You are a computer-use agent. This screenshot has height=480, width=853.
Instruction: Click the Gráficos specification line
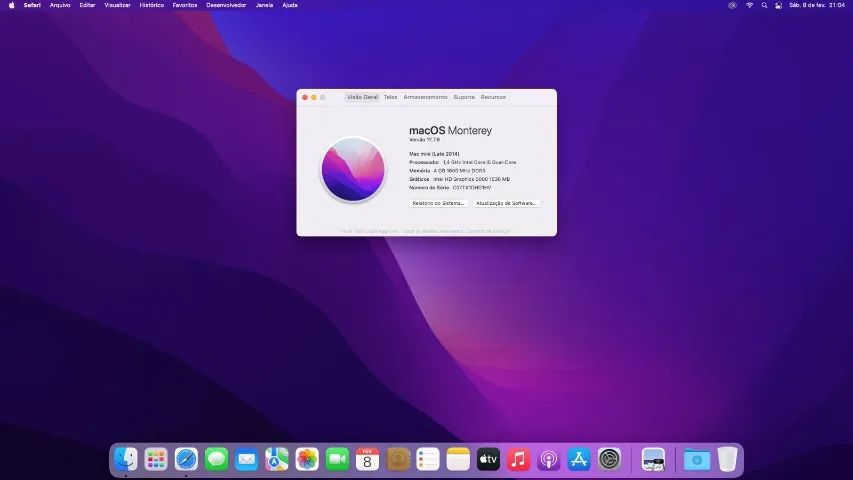(460, 179)
